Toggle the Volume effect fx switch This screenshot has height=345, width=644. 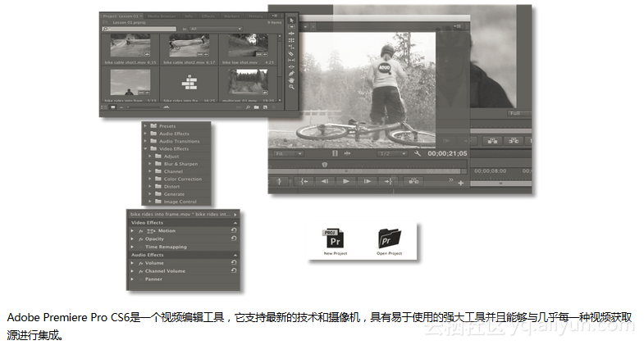pyautogui.click(x=141, y=263)
